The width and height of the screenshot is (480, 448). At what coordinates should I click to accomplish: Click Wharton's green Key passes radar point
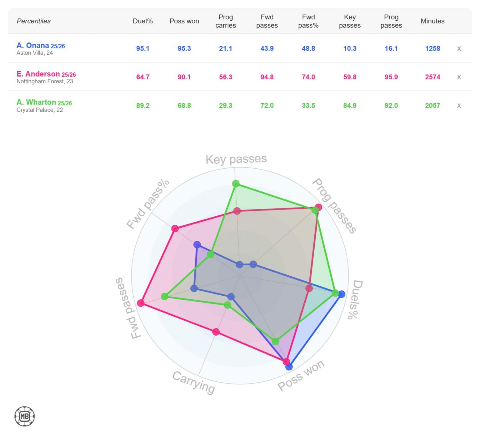pos(236,184)
